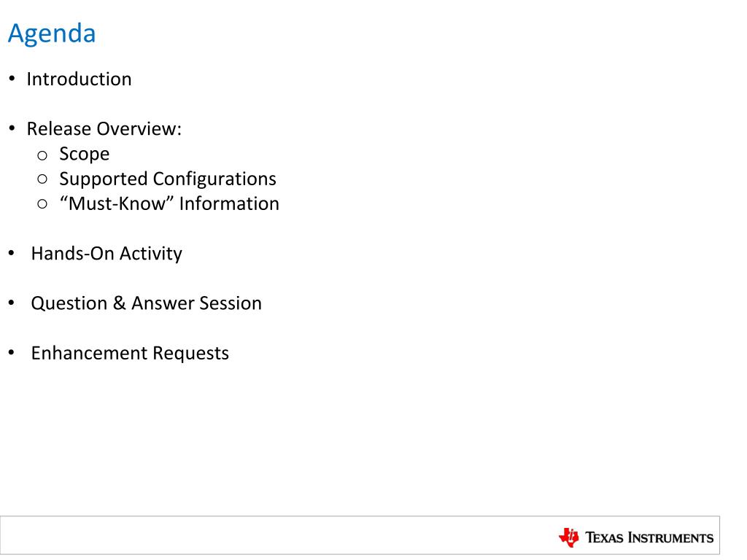Screen dimensions: 747x560
Task: Click Supported Configurations sub-item
Action: point(168,179)
